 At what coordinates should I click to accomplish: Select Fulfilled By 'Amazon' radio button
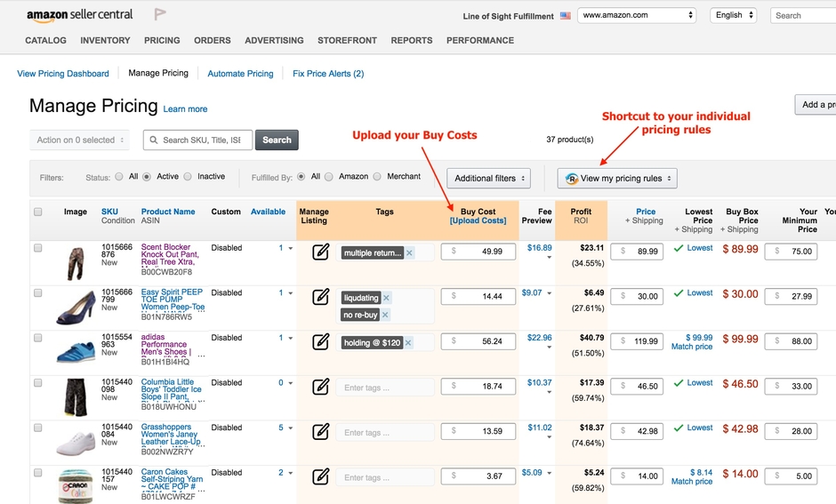click(x=329, y=176)
